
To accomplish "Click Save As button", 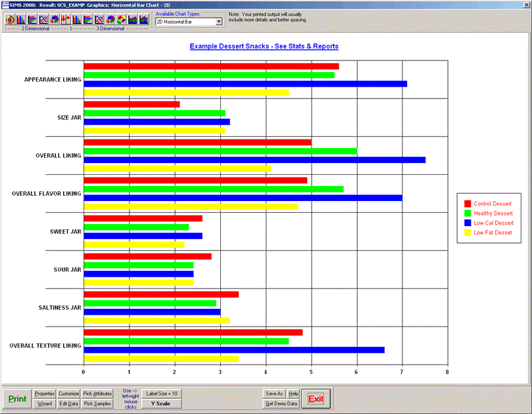I will (x=274, y=394).
